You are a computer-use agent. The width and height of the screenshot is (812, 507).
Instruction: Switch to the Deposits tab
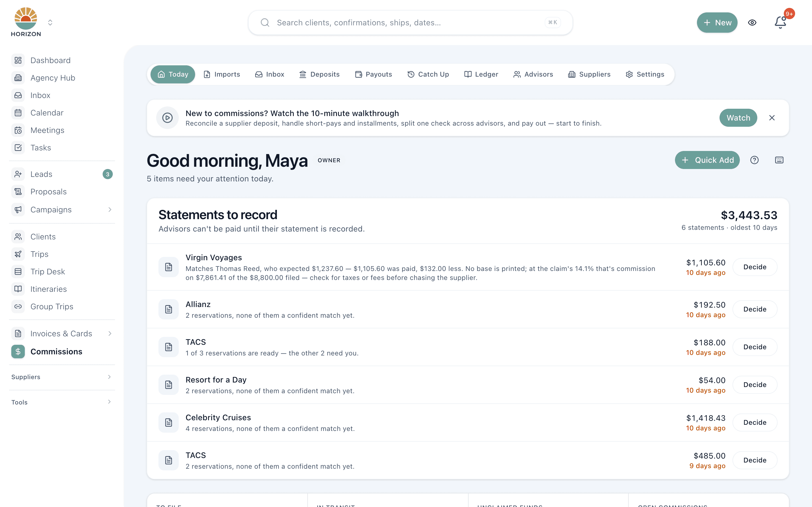pyautogui.click(x=319, y=74)
